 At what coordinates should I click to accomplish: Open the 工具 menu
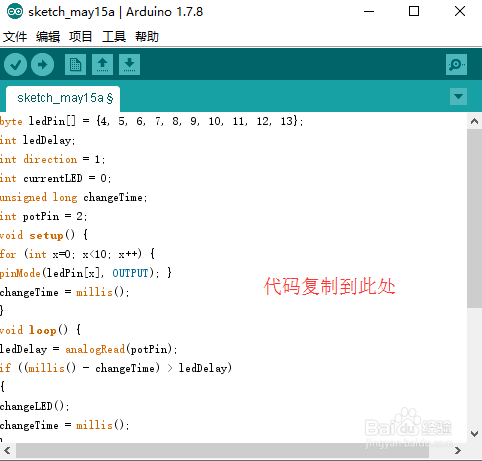coord(114,37)
